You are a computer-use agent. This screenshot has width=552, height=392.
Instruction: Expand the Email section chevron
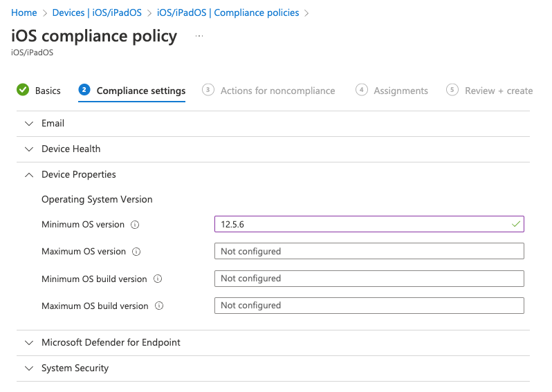tap(29, 124)
